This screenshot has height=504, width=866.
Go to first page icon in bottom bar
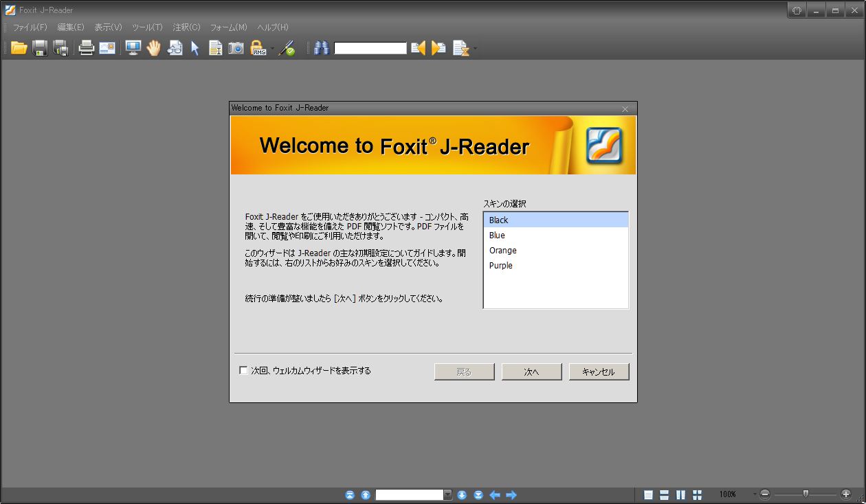350,495
